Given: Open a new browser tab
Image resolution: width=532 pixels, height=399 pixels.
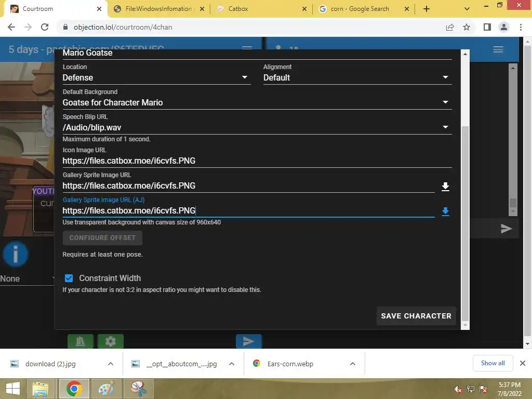Looking at the screenshot, I should (427, 9).
